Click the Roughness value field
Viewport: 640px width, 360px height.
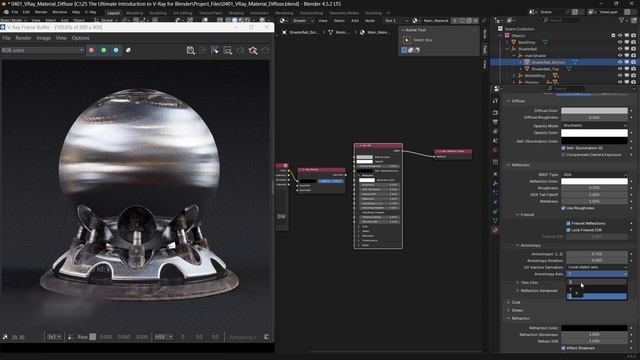[594, 188]
